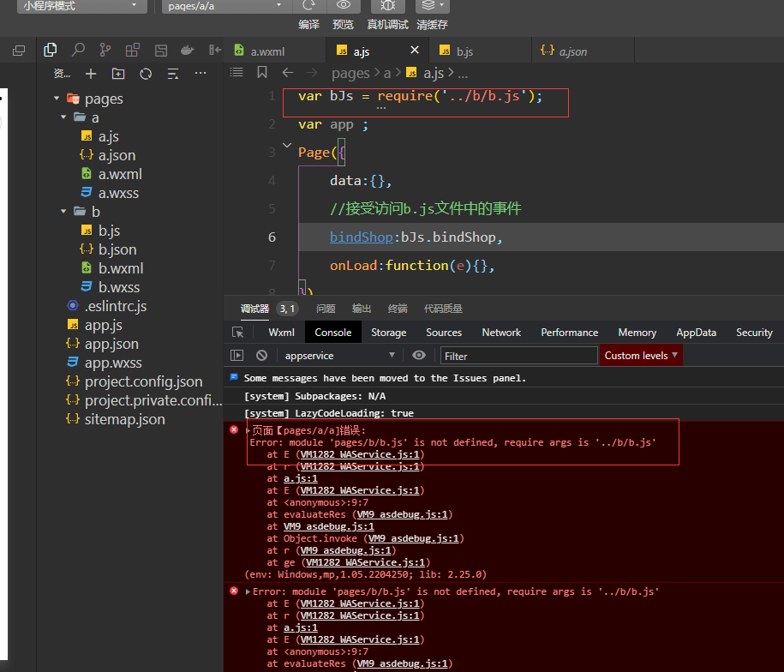Click the preview eye icon
The image size is (784, 672).
click(343, 5)
